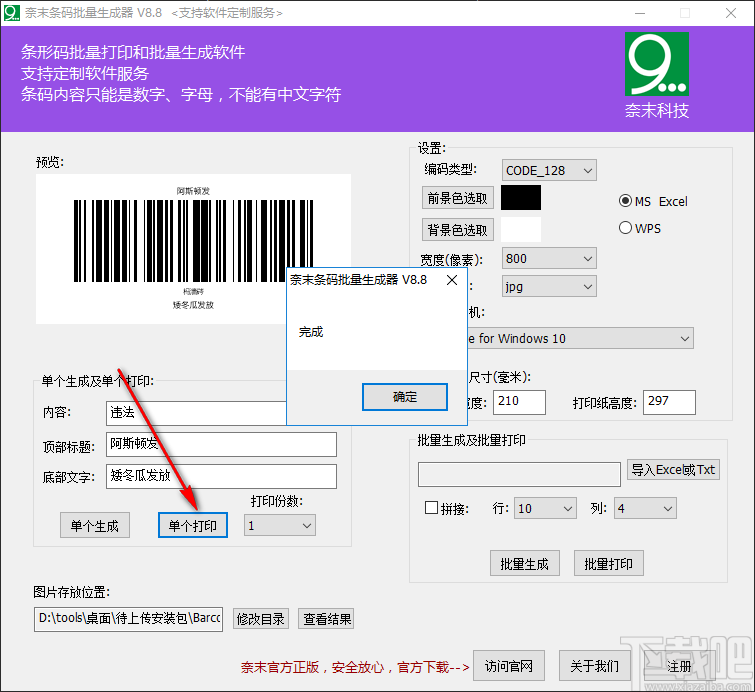Minimize the barcode generator window
Image resolution: width=755 pixels, height=692 pixels.
click(640, 13)
